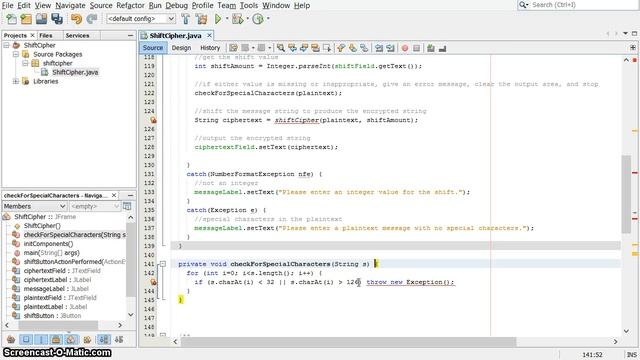
Task: Click the Start Macro Recording red icon
Action: pyautogui.click(x=405, y=48)
